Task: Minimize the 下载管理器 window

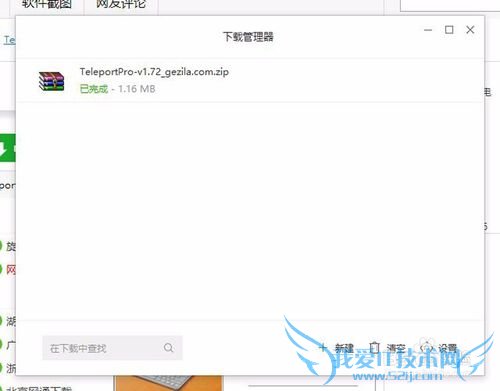Action: click(x=428, y=30)
